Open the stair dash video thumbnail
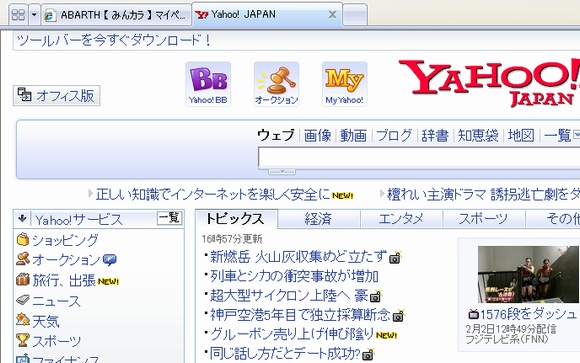This screenshot has height=363, width=580. point(528,275)
